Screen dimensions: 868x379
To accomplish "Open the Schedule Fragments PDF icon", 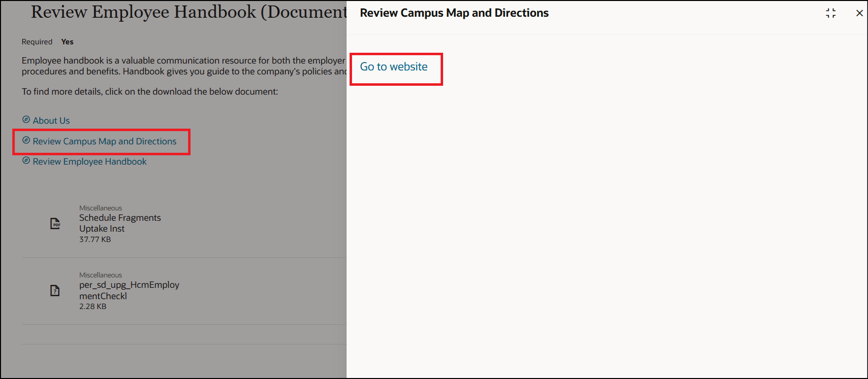I will (56, 224).
